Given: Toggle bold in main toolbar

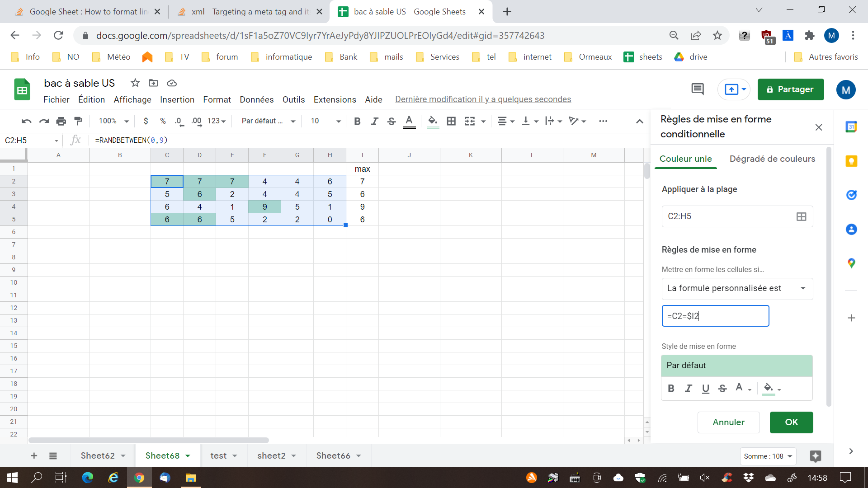Looking at the screenshot, I should (357, 121).
